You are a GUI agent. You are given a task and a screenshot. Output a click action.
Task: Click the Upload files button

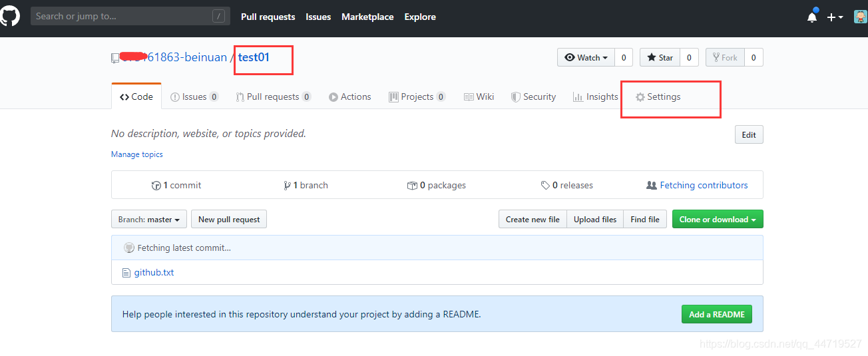pos(595,219)
